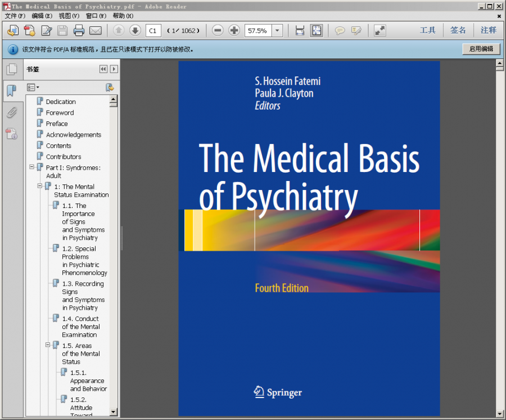Open the bookmark options dropdown
This screenshot has width=506, height=420.
(x=33, y=88)
